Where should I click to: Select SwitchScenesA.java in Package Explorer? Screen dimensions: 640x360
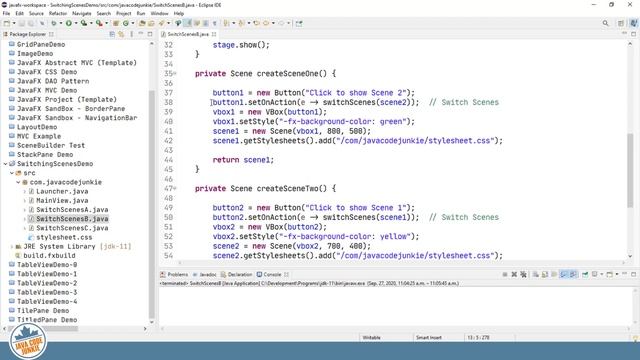pyautogui.click(x=72, y=210)
